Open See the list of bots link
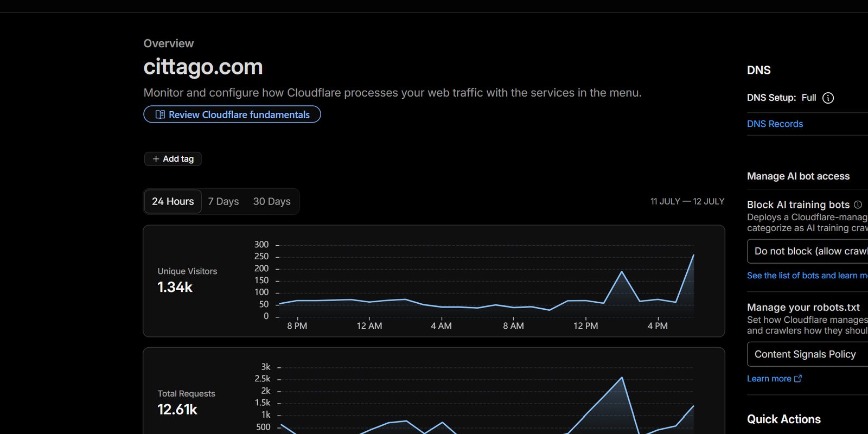868x434 pixels. point(807,276)
